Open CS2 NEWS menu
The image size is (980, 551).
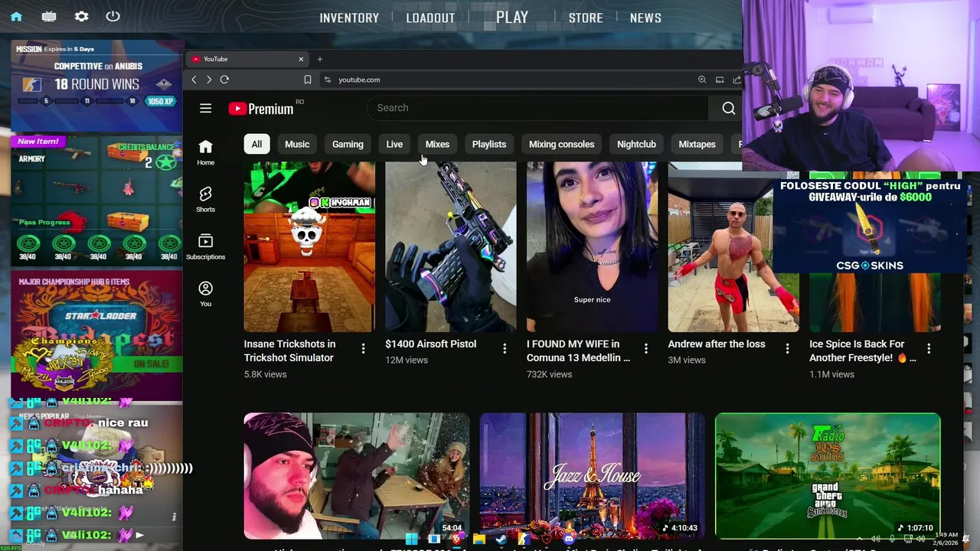[x=645, y=18]
